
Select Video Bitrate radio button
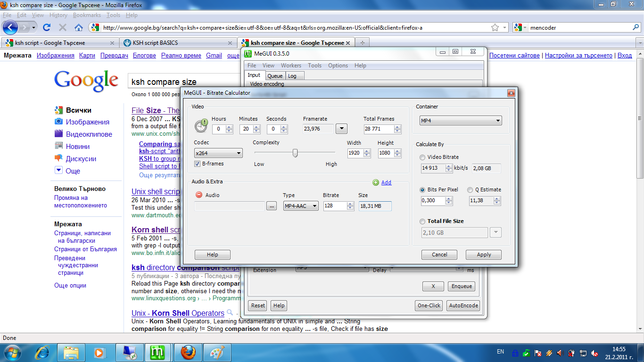point(423,157)
